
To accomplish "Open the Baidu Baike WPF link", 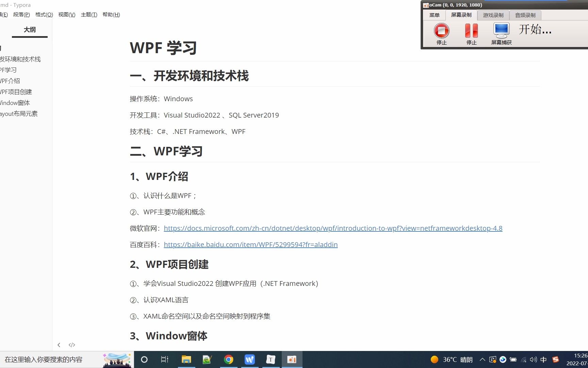I will [x=251, y=245].
